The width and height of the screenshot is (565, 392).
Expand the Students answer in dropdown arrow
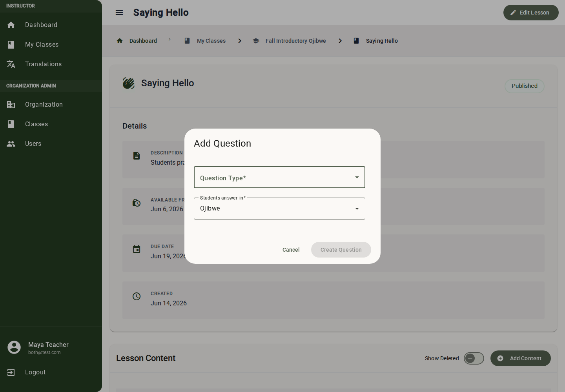[x=357, y=209]
